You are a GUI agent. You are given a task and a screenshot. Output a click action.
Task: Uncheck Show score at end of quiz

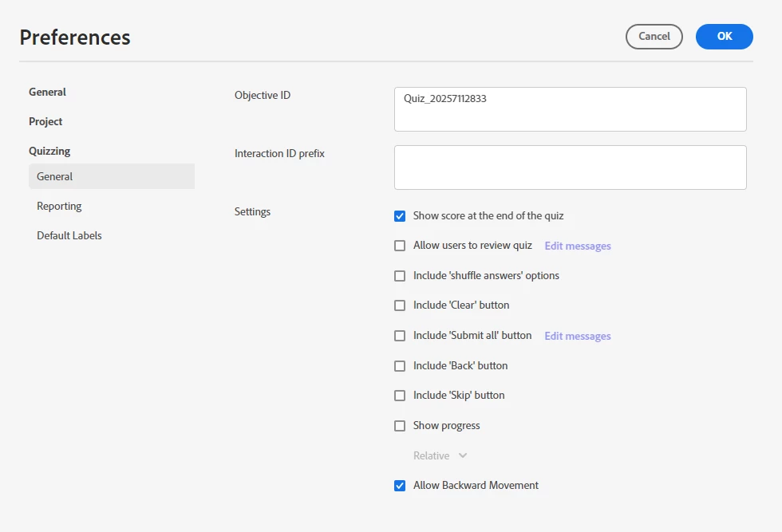coord(400,216)
